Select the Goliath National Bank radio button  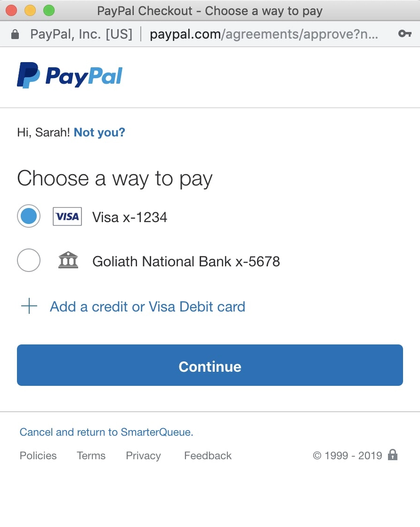[x=29, y=260]
